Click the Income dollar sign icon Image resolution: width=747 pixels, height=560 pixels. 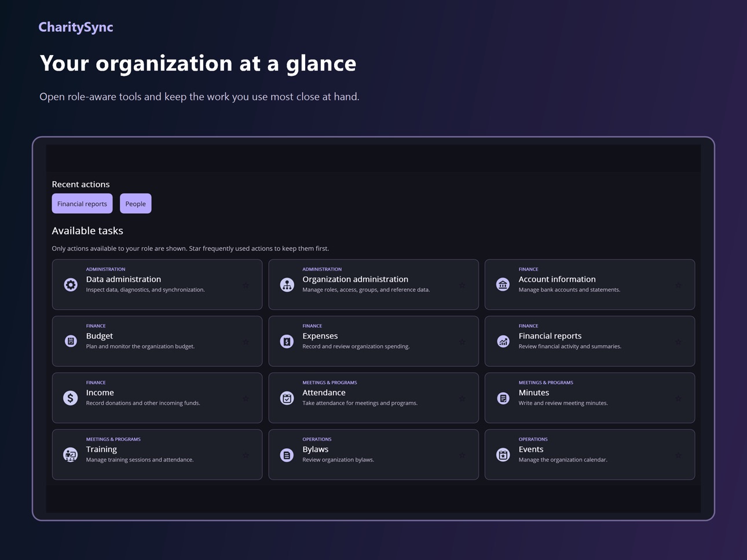pos(71,398)
